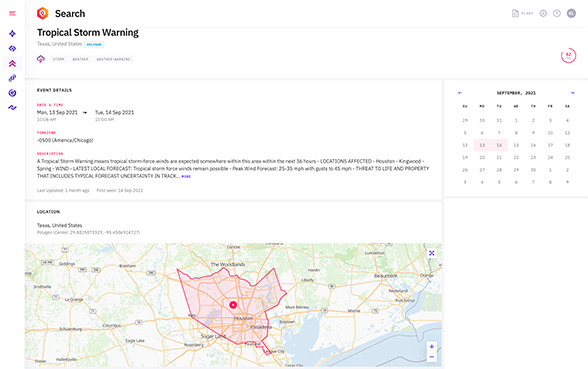
Task: Click the WEATHER-WARNING tag
Action: 113,59
